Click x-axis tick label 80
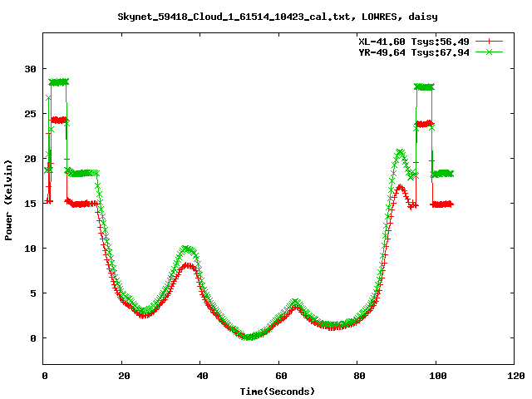 (x=359, y=376)
